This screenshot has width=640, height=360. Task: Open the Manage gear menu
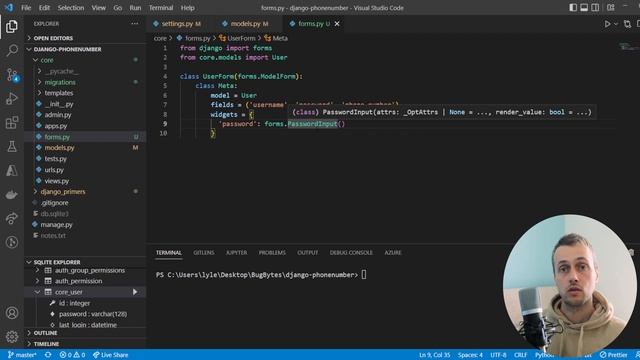pos(12,337)
